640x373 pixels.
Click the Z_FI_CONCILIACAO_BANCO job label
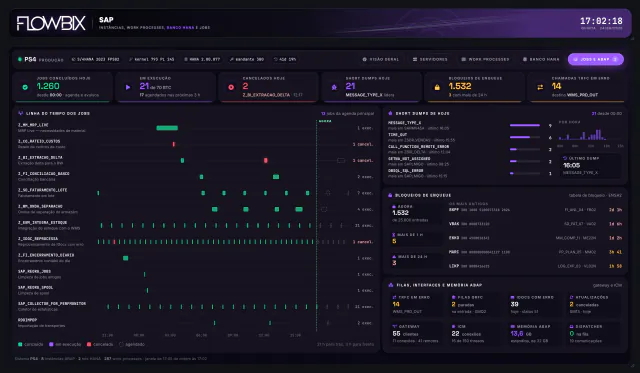pyautogui.click(x=44, y=174)
